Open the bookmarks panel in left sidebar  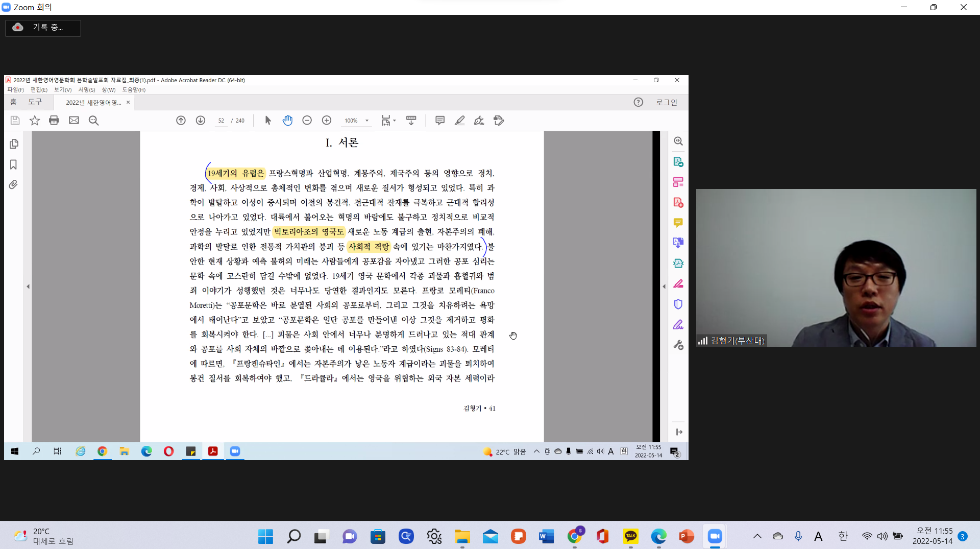[x=14, y=164]
